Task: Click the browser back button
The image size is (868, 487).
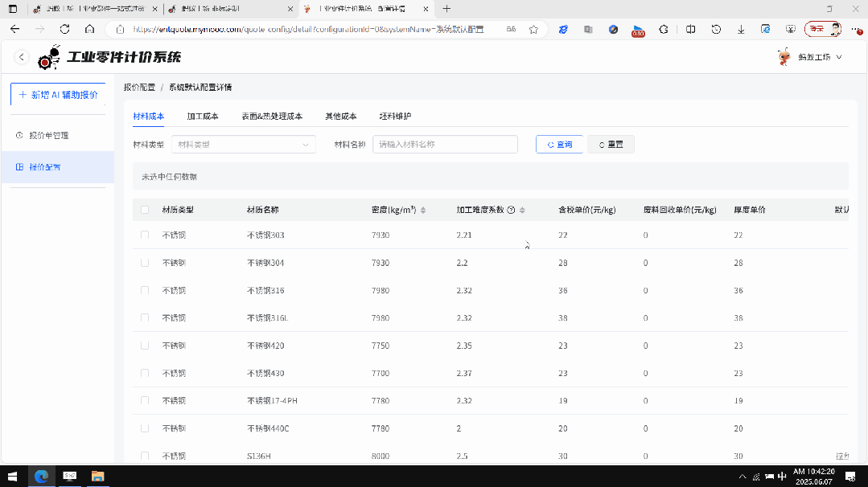Action: click(x=15, y=29)
